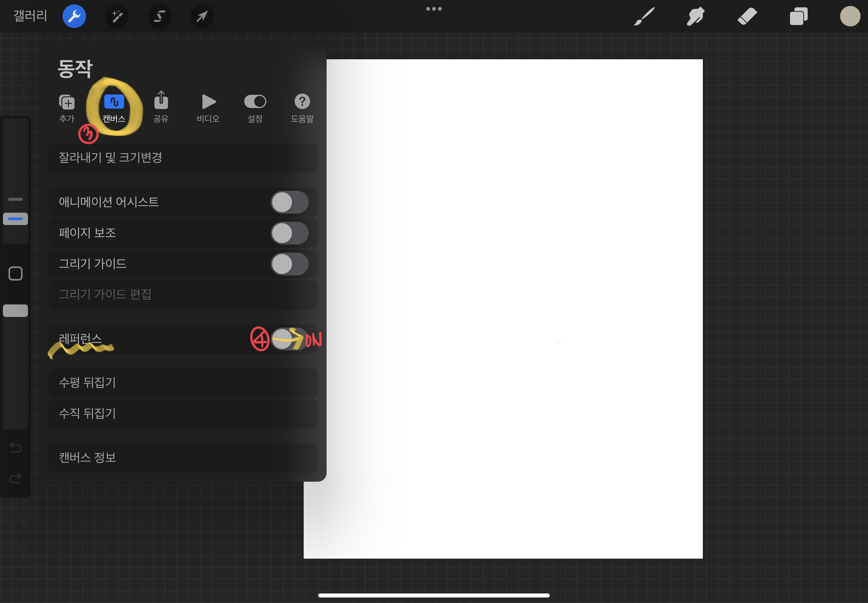Switch on 레퍼런스 toggle
This screenshot has height=603, width=868.
[x=289, y=339]
